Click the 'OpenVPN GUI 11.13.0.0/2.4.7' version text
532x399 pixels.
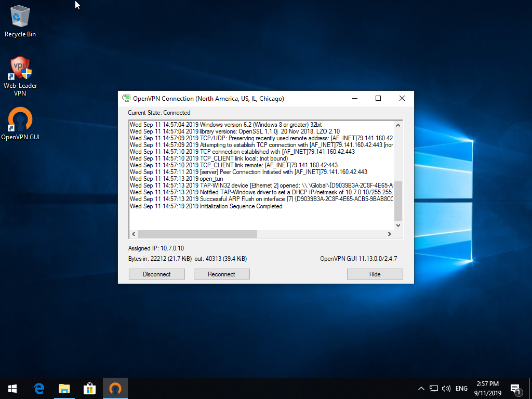click(358, 259)
